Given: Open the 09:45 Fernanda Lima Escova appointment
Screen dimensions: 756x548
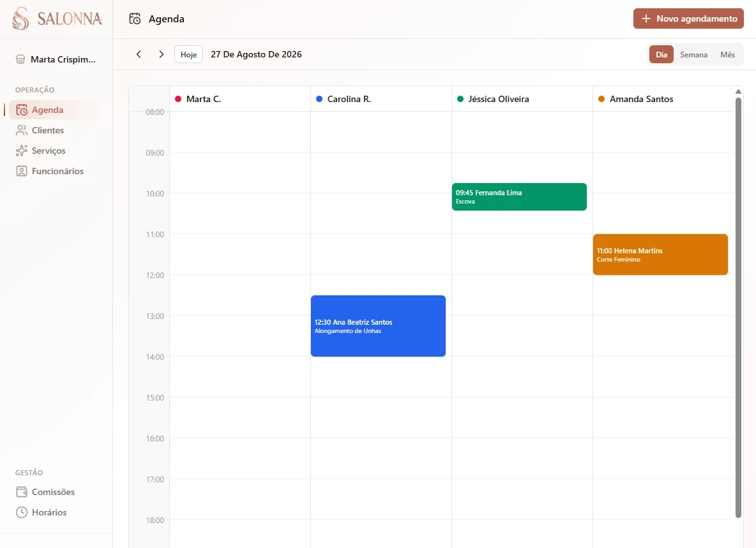Looking at the screenshot, I should click(x=519, y=196).
